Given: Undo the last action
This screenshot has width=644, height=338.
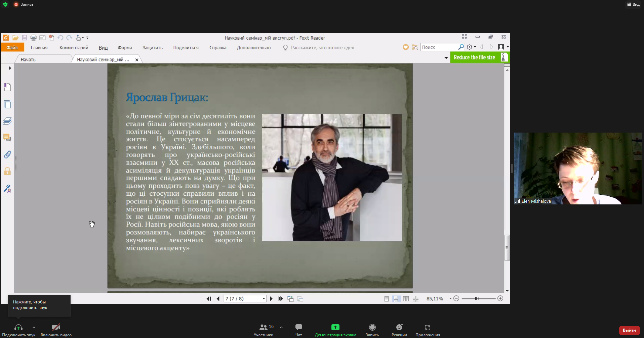Looking at the screenshot, I should 61,38.
